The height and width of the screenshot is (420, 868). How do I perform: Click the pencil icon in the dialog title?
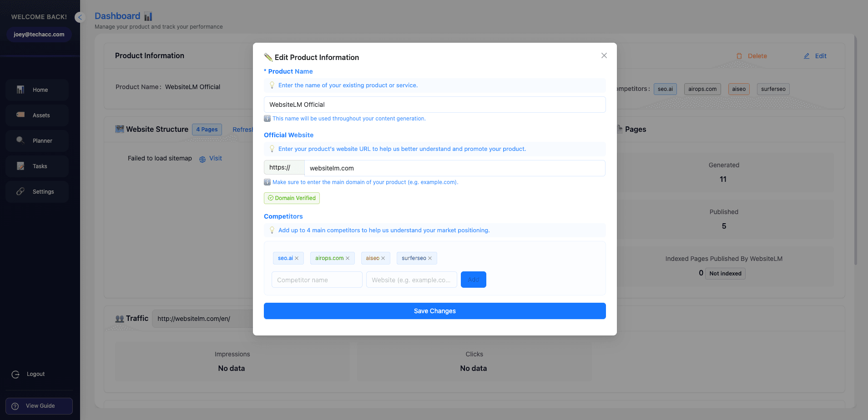[x=268, y=57]
